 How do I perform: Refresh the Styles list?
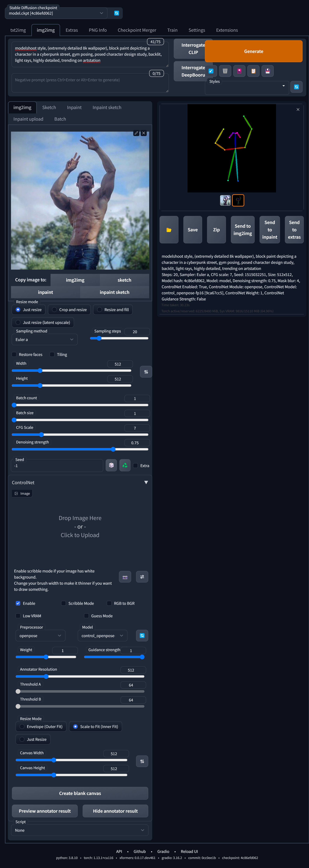[296, 87]
